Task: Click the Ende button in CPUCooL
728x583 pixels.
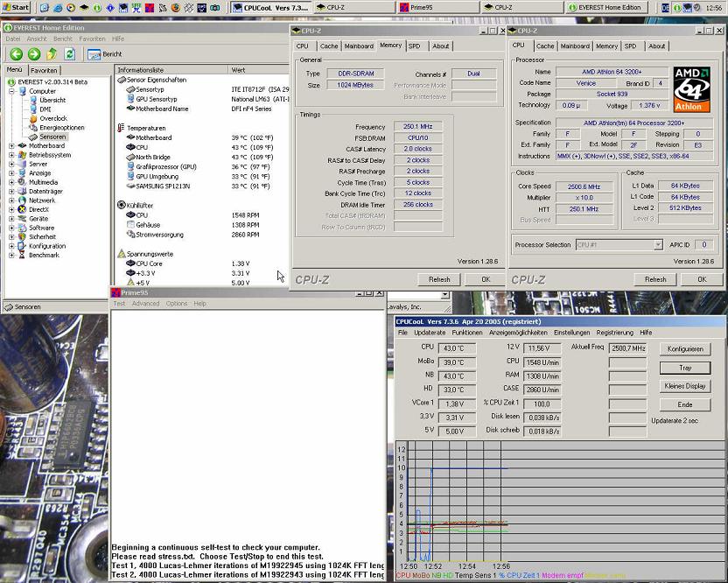Action: [685, 404]
